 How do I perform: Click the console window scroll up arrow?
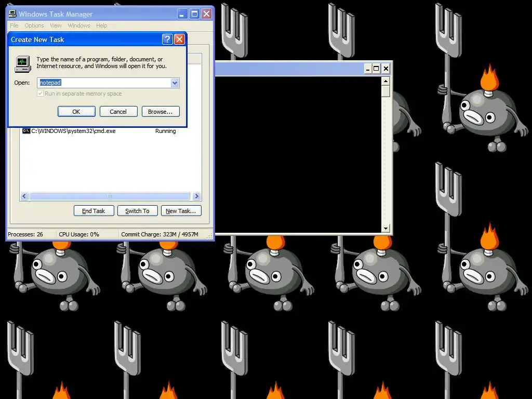point(385,81)
